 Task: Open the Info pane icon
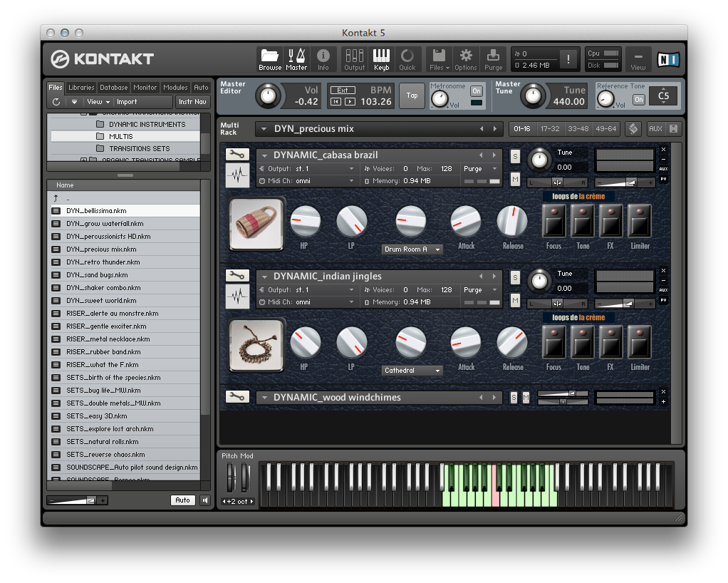tap(323, 59)
